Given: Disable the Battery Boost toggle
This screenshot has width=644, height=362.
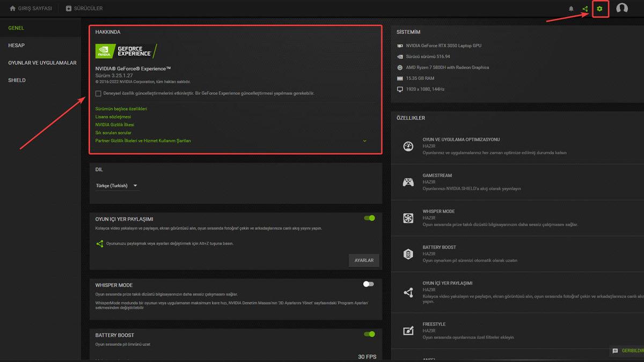Looking at the screenshot, I should 369,334.
